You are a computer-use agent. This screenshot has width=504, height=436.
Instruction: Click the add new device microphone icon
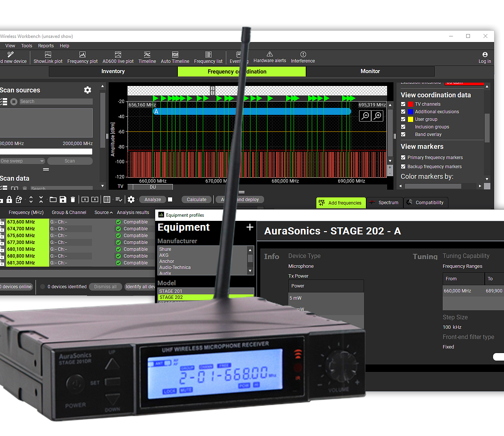(x=11, y=55)
